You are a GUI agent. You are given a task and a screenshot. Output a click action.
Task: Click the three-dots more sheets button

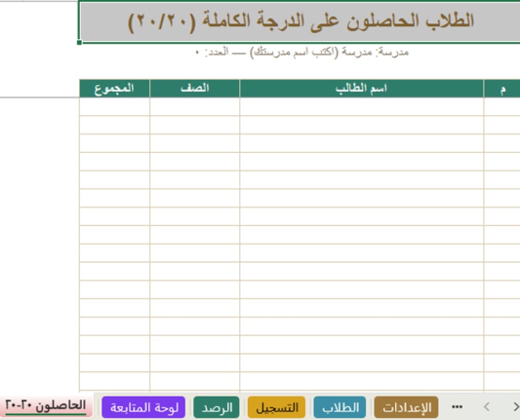pos(458,407)
